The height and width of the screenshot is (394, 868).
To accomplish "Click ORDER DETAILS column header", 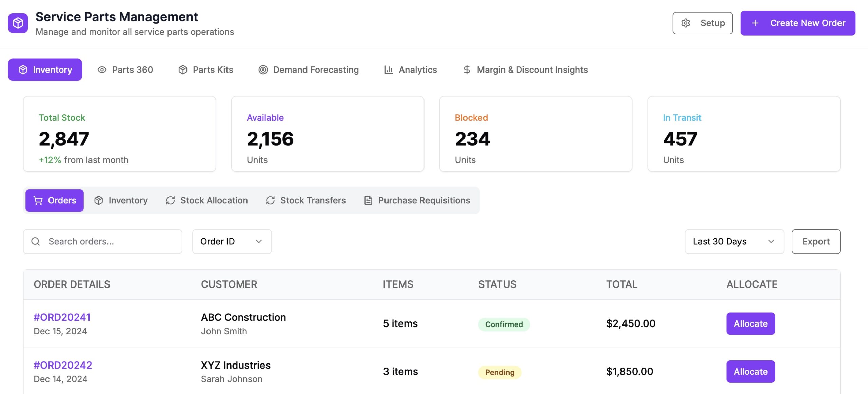I will pyautogui.click(x=72, y=284).
